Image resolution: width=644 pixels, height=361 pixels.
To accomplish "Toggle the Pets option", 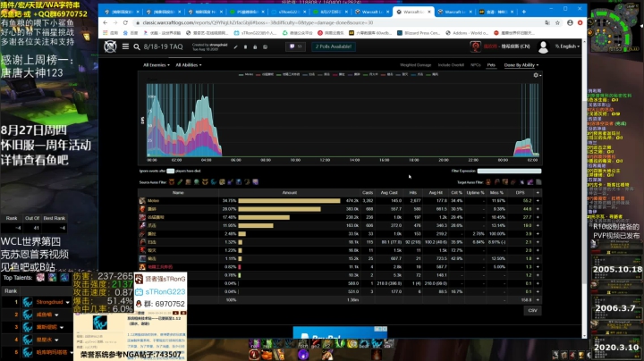I will coord(491,65).
